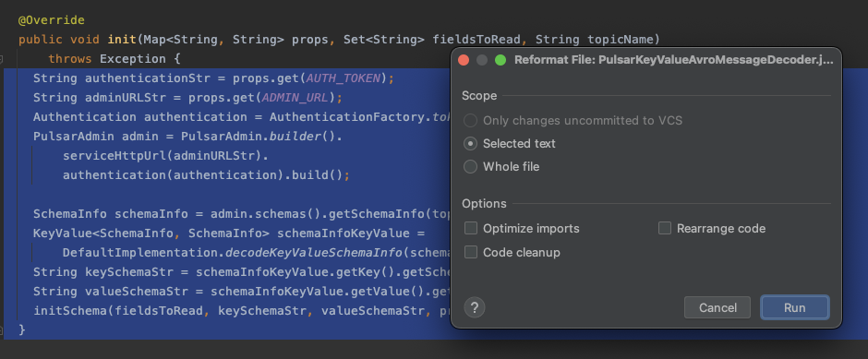Screen dimensions: 868x359
Task: Click the ADMIN_URL constant reference
Action: coord(295,98)
